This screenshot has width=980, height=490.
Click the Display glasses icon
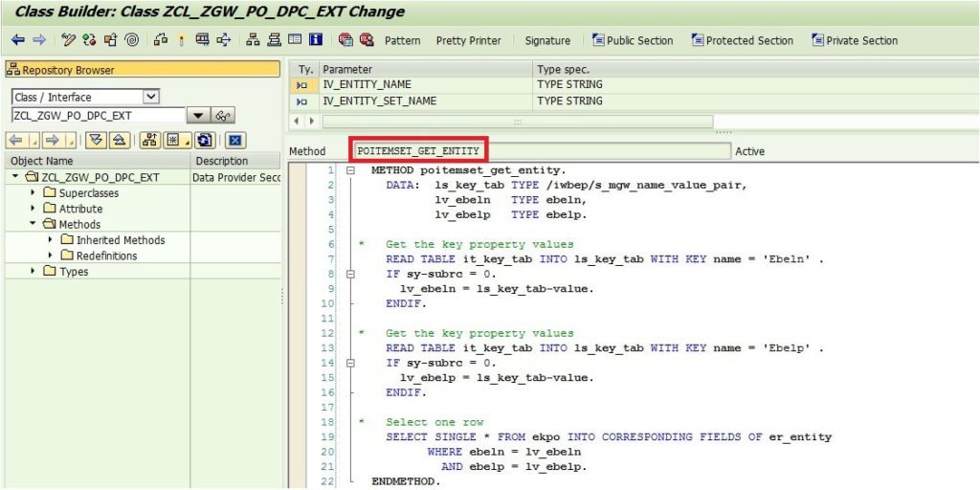[223, 116]
